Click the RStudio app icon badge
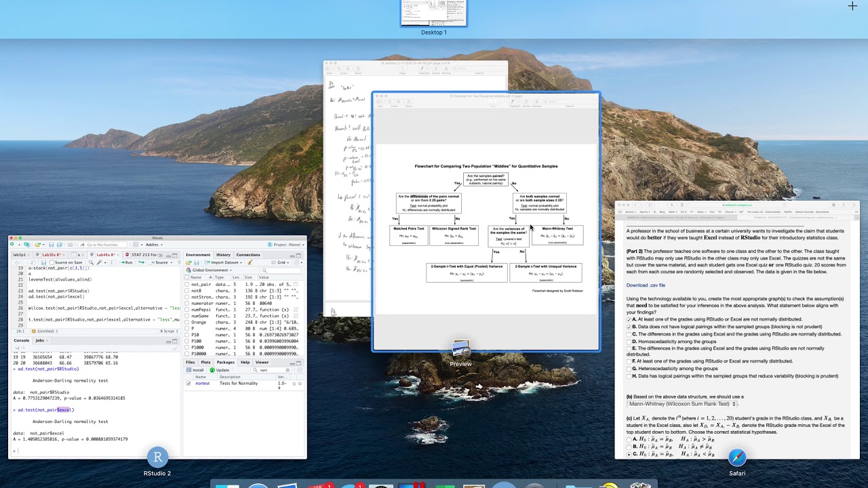868x488 pixels. (157, 456)
